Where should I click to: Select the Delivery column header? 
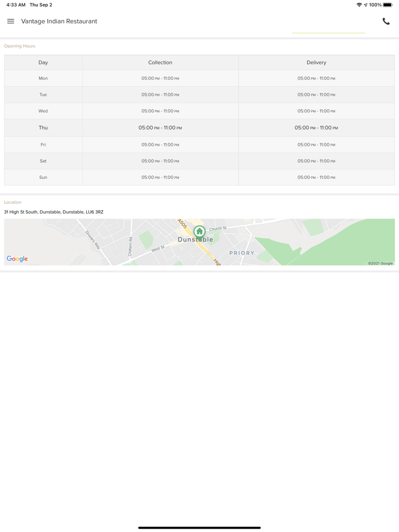click(x=316, y=63)
